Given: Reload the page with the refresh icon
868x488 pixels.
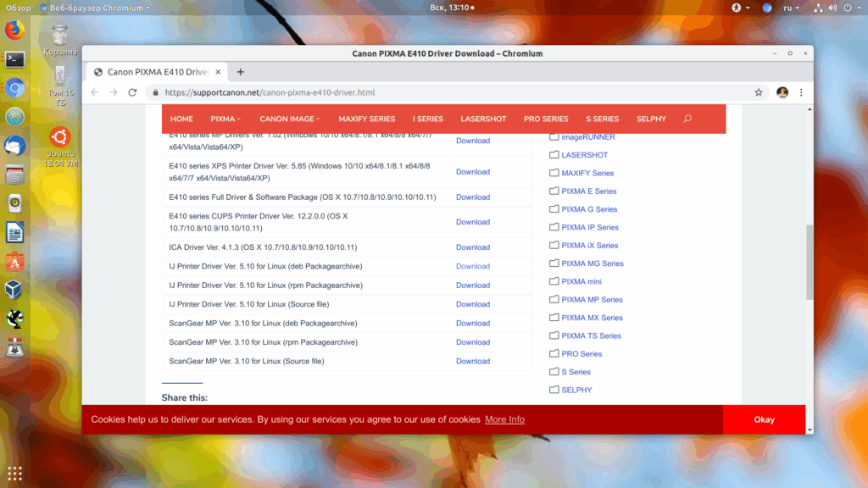Looking at the screenshot, I should 132,92.
